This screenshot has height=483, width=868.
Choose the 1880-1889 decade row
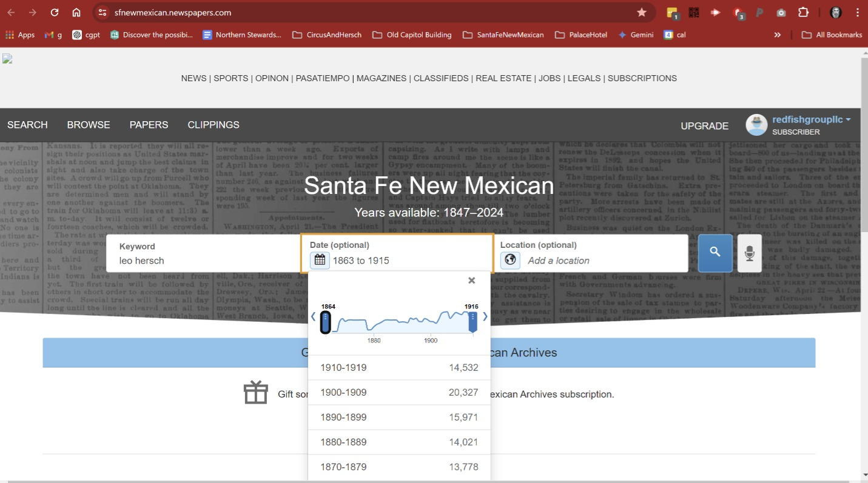[399, 442]
